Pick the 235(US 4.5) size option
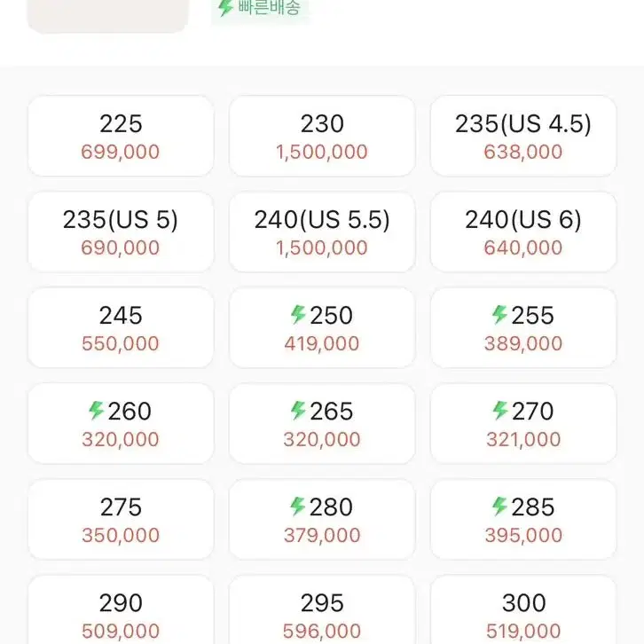644x644 pixels. tap(523, 136)
